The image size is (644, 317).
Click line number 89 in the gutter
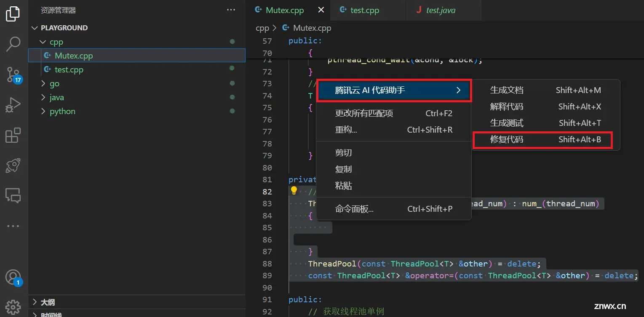[x=267, y=276]
